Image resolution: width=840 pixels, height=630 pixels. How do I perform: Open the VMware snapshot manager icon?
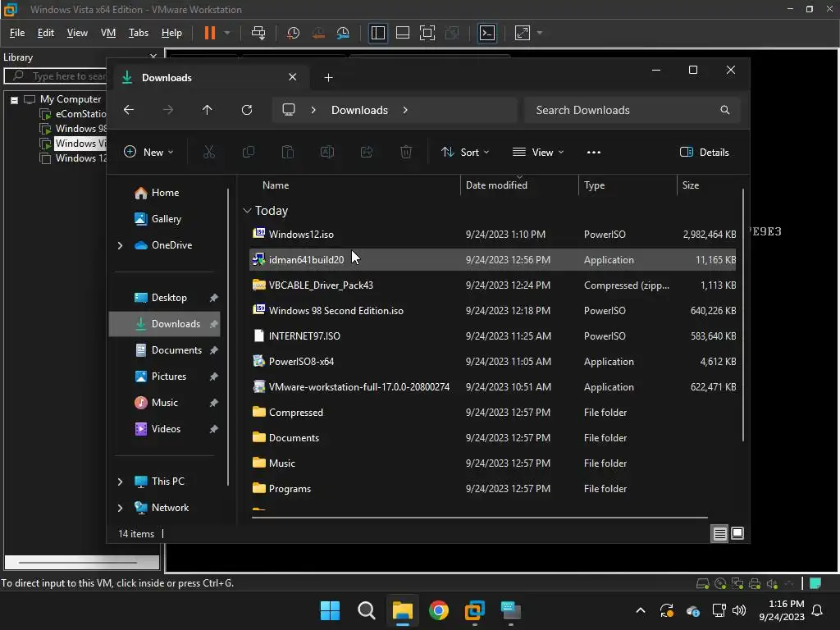pos(343,33)
